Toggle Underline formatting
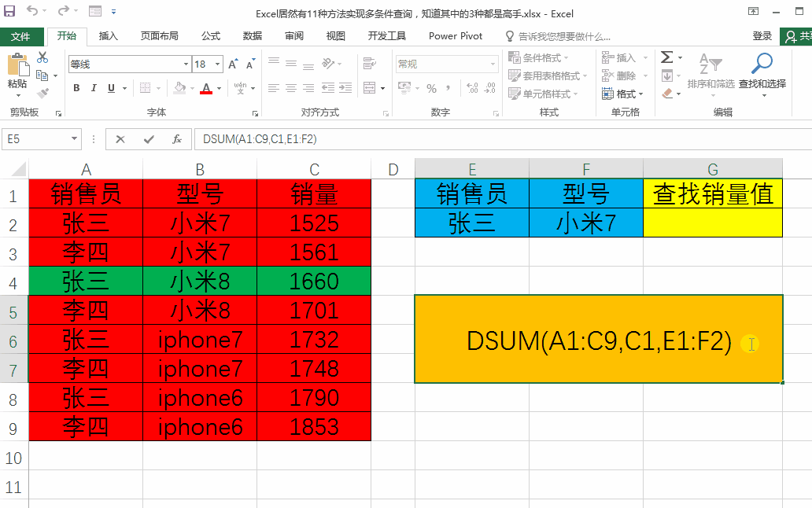Screen dimensions: 812x508 pyautogui.click(x=111, y=88)
